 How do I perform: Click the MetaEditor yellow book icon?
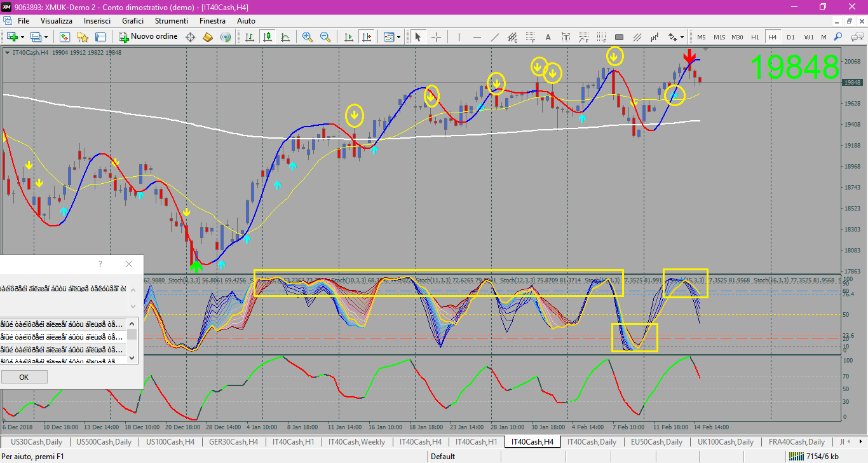(208, 37)
